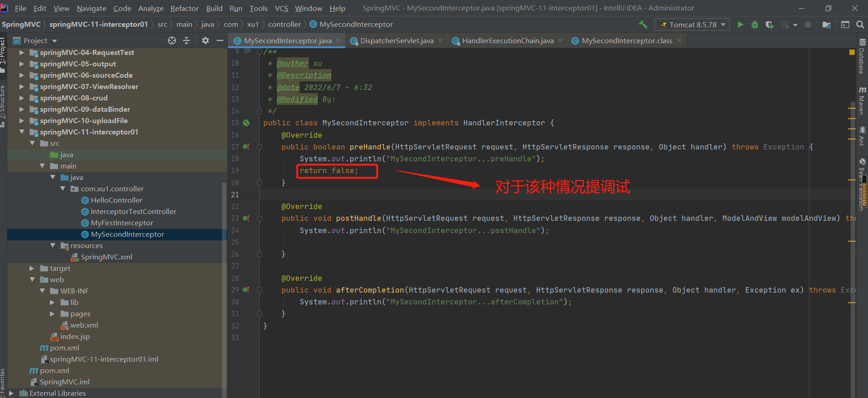
Task: Click the Build project hammer icon
Action: point(643,25)
